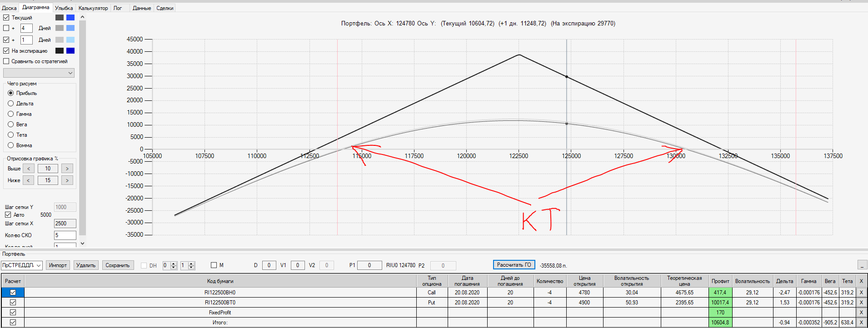Toggle the На экспирацию checkbox

pos(6,51)
